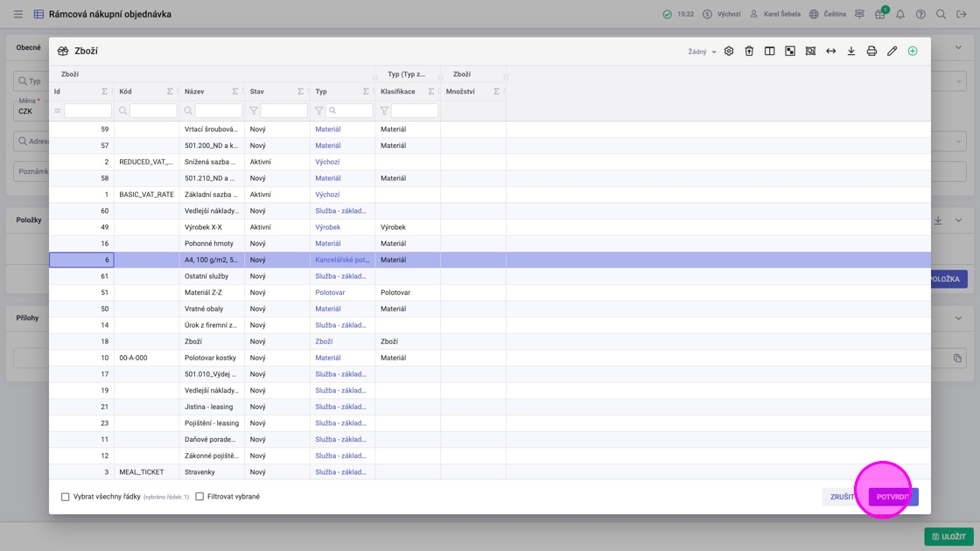Screen dimensions: 980x551
Task: Open the grid settings gear icon
Action: coord(729,52)
